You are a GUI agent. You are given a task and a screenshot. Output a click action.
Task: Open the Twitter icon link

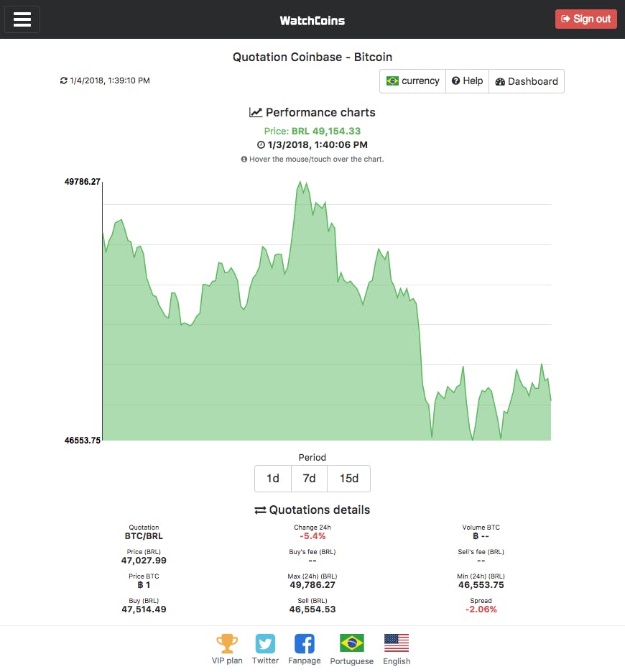tap(265, 643)
